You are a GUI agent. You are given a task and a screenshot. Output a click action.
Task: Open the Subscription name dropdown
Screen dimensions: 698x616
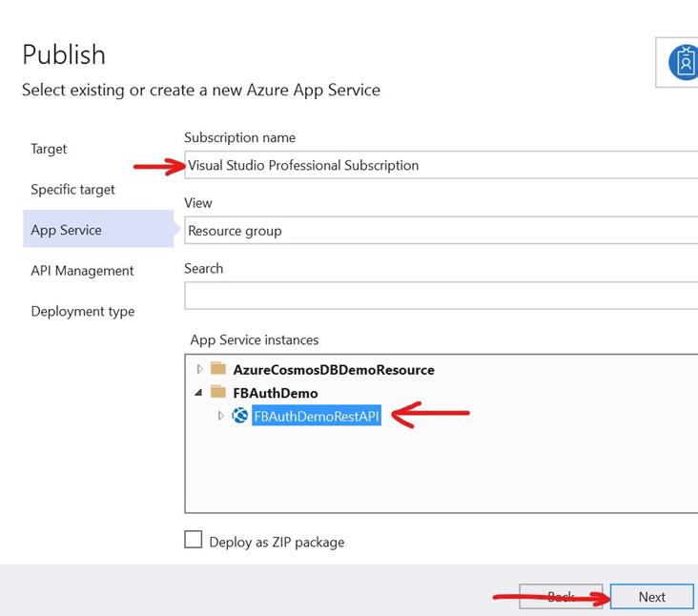(441, 165)
